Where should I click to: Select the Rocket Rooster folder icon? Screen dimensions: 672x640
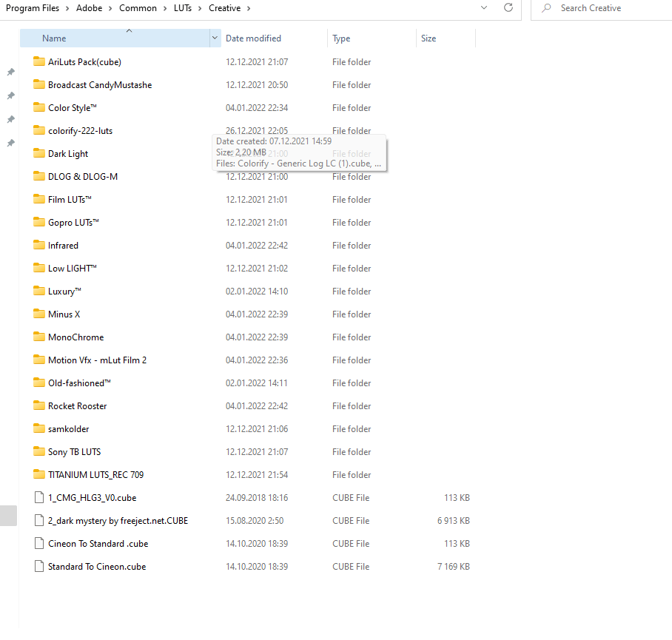click(39, 405)
